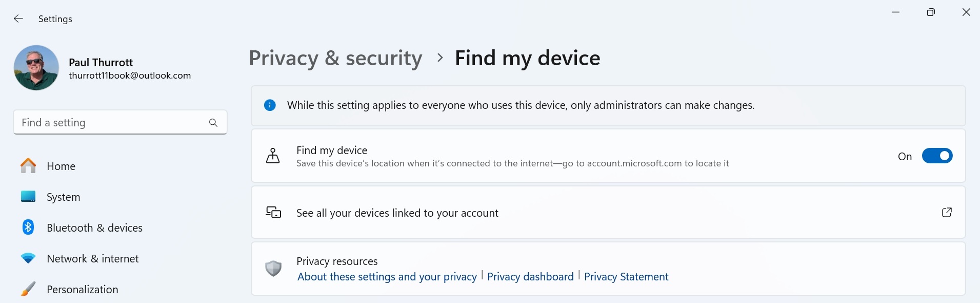Click the System monitor icon
Viewport: 980px width, 303px height.
[x=28, y=197]
